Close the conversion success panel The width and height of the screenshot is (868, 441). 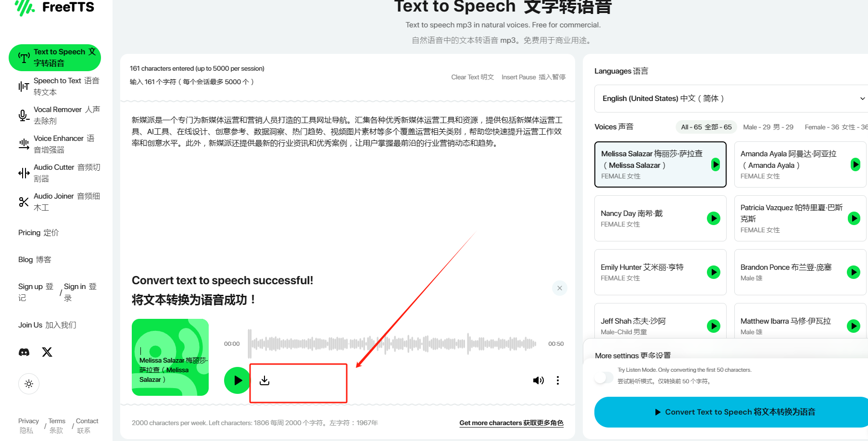[x=560, y=288]
